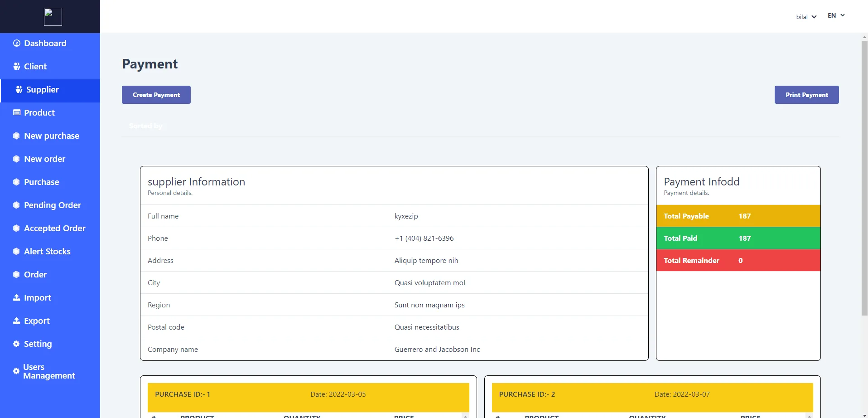Click the postal code Quasi necessitatibus
The height and width of the screenshot is (418, 868).
(427, 327)
